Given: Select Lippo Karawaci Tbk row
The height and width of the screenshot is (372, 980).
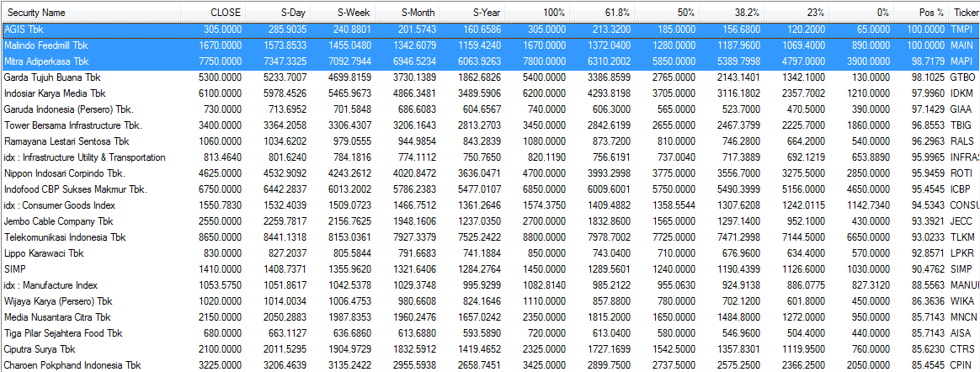Looking at the screenshot, I should (490, 253).
